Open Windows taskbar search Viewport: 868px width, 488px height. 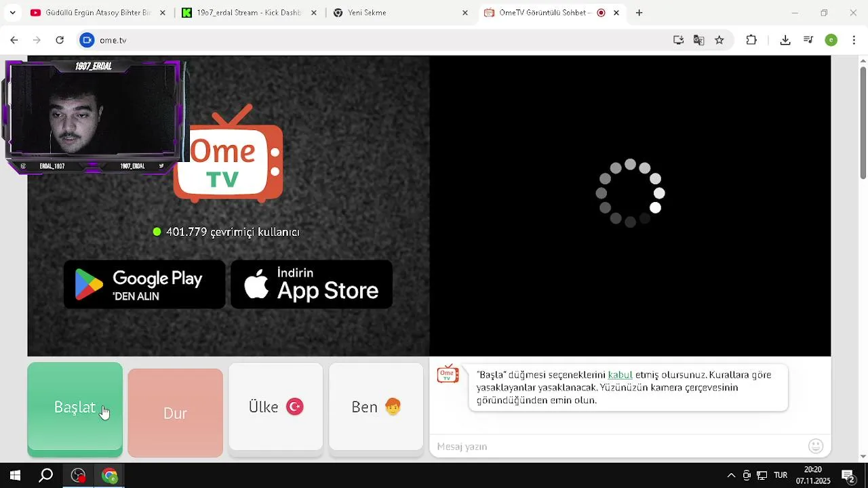46,476
